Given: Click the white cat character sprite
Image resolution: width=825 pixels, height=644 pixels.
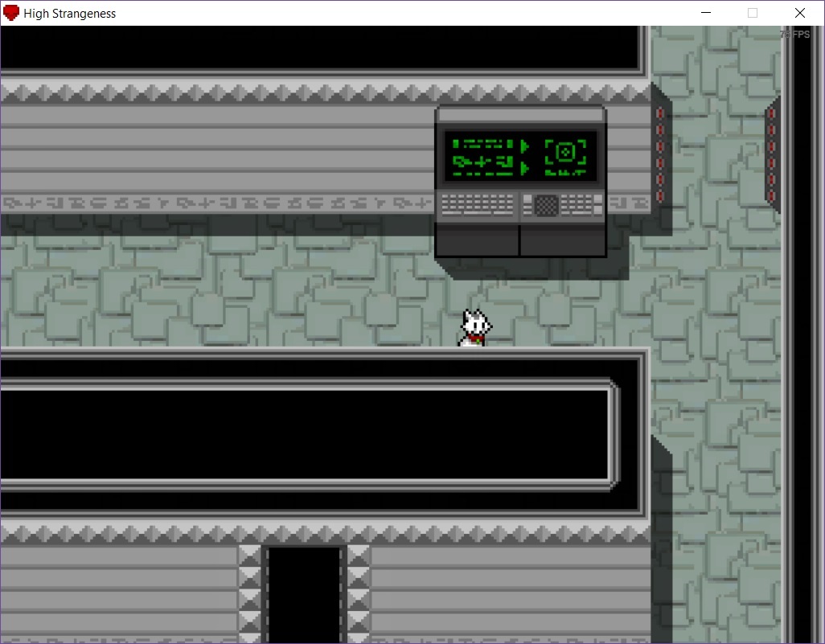Looking at the screenshot, I should pyautogui.click(x=476, y=328).
